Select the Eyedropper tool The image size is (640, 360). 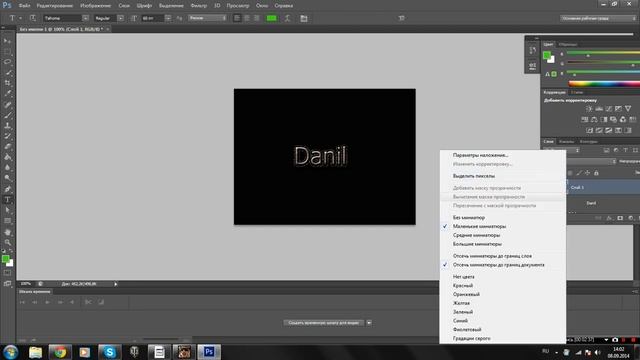point(7,94)
